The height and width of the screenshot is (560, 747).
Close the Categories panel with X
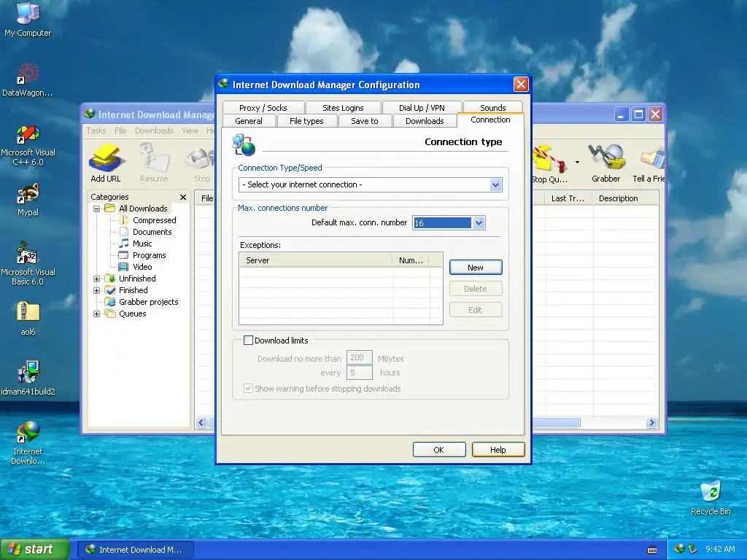pos(183,197)
